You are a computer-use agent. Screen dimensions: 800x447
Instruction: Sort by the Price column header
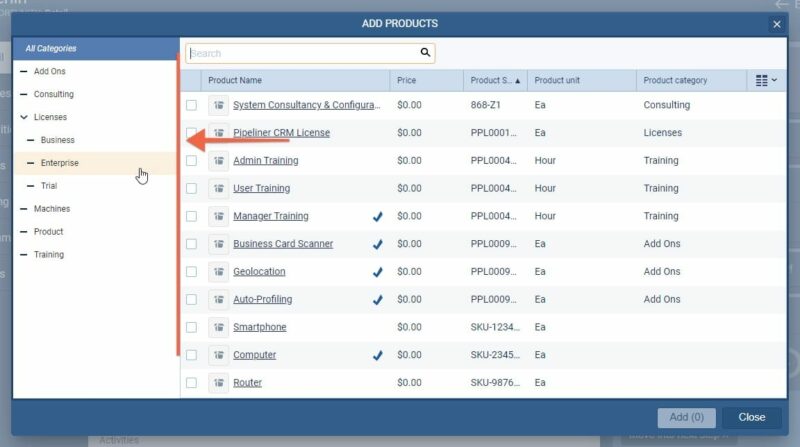(x=427, y=81)
